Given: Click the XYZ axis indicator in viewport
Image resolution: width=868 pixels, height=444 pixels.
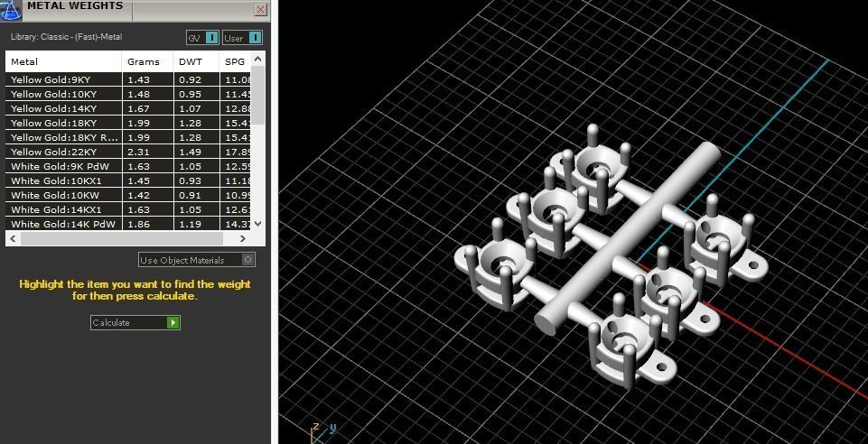Looking at the screenshot, I should point(322,432).
